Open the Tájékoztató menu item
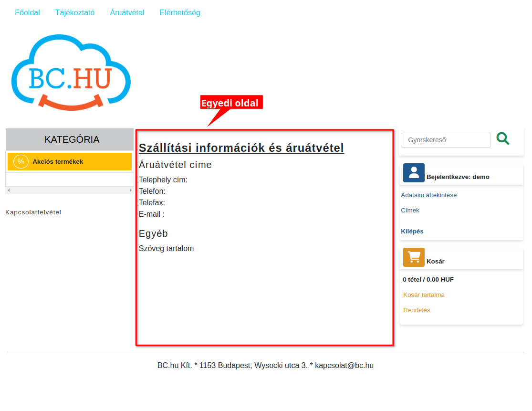Image resolution: width=532 pixels, height=411 pixels. click(x=75, y=12)
